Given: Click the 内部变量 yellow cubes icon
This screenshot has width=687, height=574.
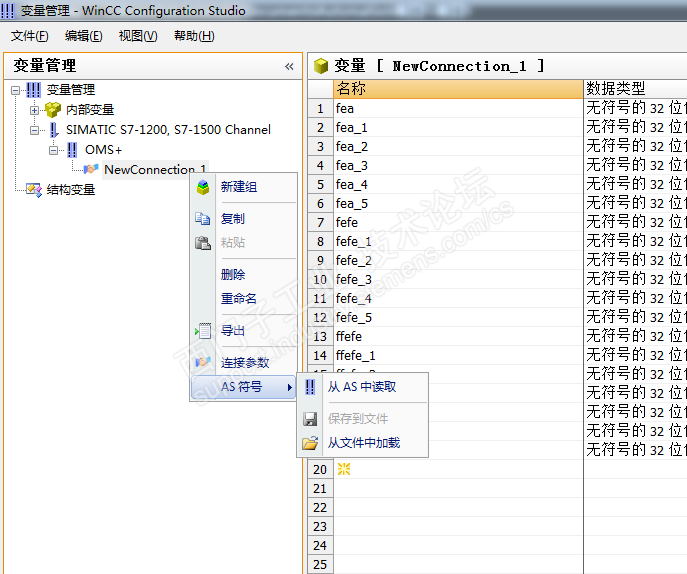Looking at the screenshot, I should point(53,110).
